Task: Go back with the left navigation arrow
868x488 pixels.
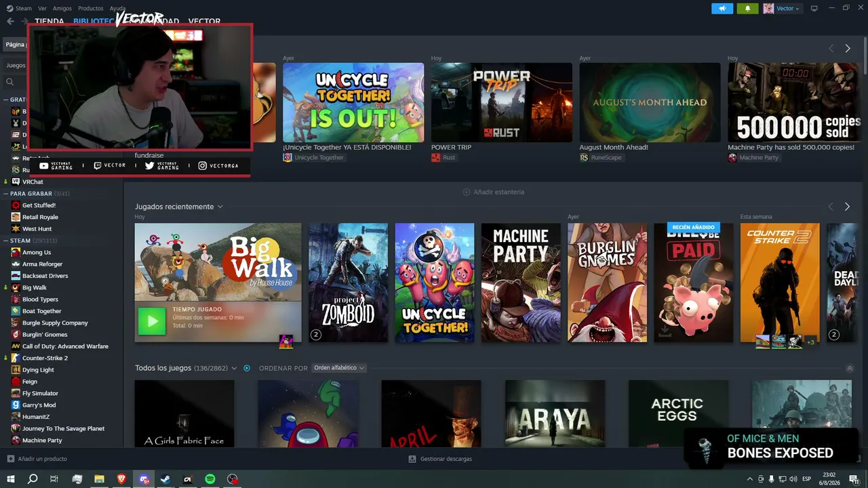Action: tap(10, 21)
